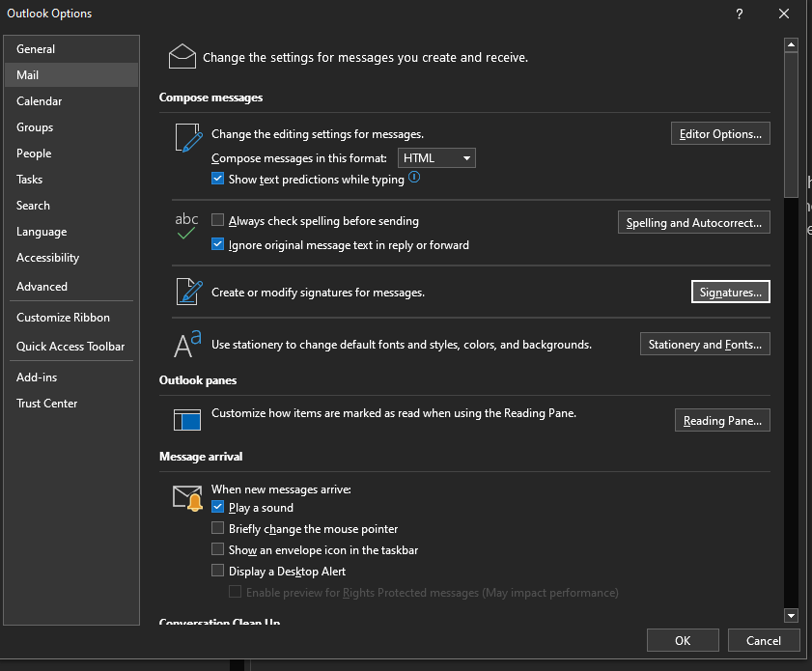The image size is (812, 671).
Task: Open Stationery and Fonts
Action: (705, 345)
